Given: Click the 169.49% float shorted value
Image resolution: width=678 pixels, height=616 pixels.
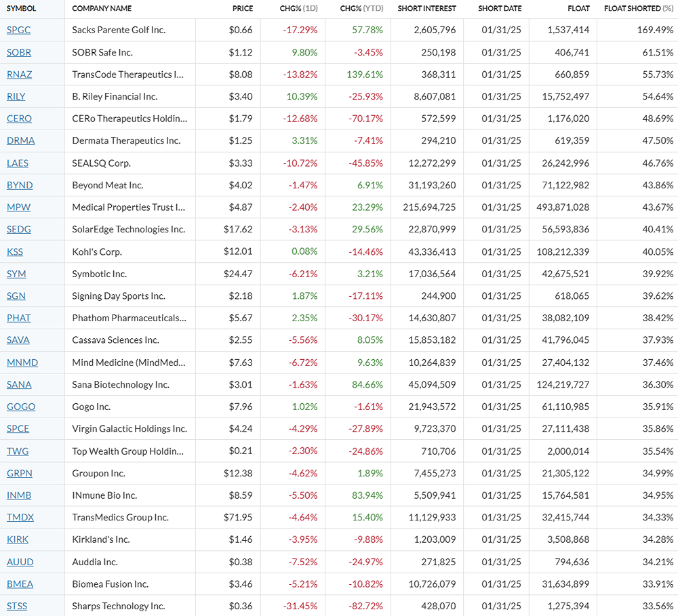Looking at the screenshot, I should pyautogui.click(x=655, y=30).
